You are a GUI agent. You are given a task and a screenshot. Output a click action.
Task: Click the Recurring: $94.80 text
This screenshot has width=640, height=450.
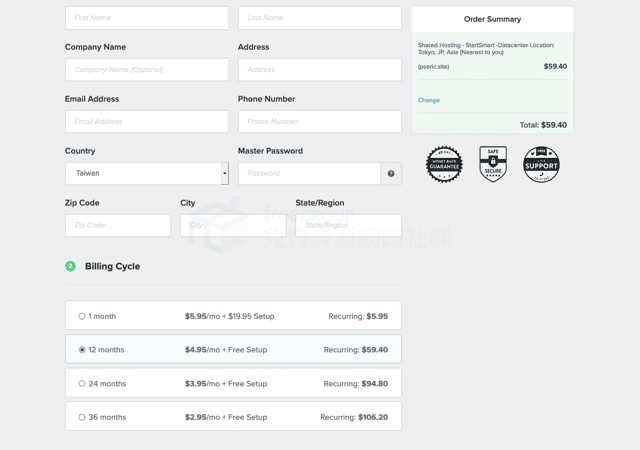(356, 384)
